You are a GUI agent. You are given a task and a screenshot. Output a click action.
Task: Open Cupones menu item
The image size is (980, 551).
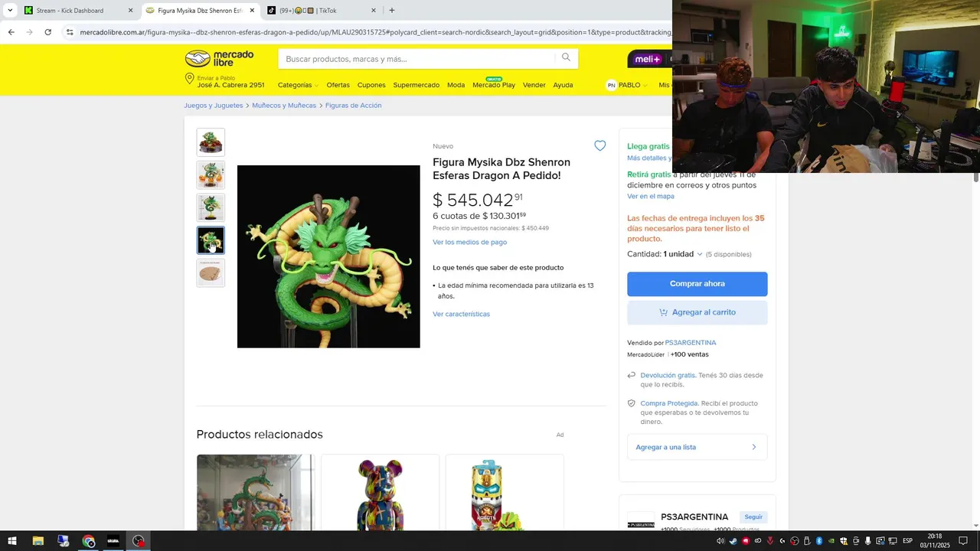371,85
